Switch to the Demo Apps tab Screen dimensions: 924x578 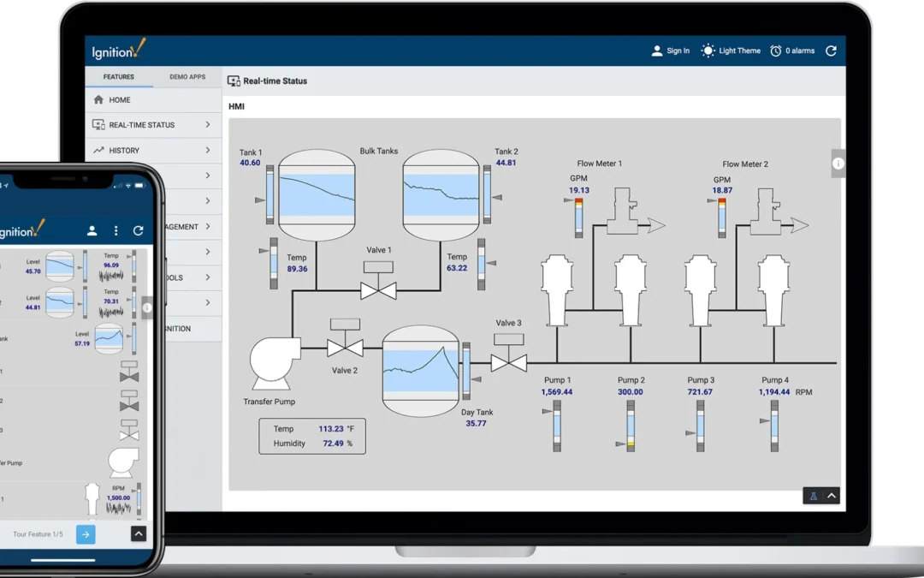click(187, 77)
